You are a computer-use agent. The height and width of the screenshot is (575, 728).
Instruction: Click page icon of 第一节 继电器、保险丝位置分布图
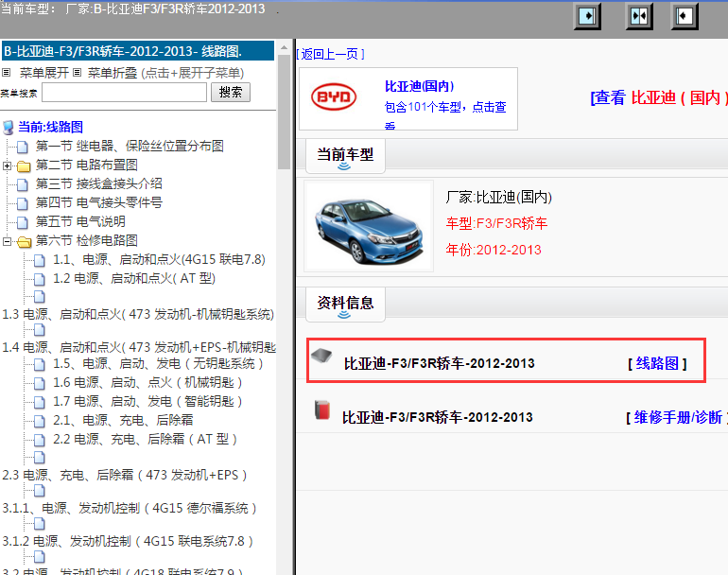[22, 147]
